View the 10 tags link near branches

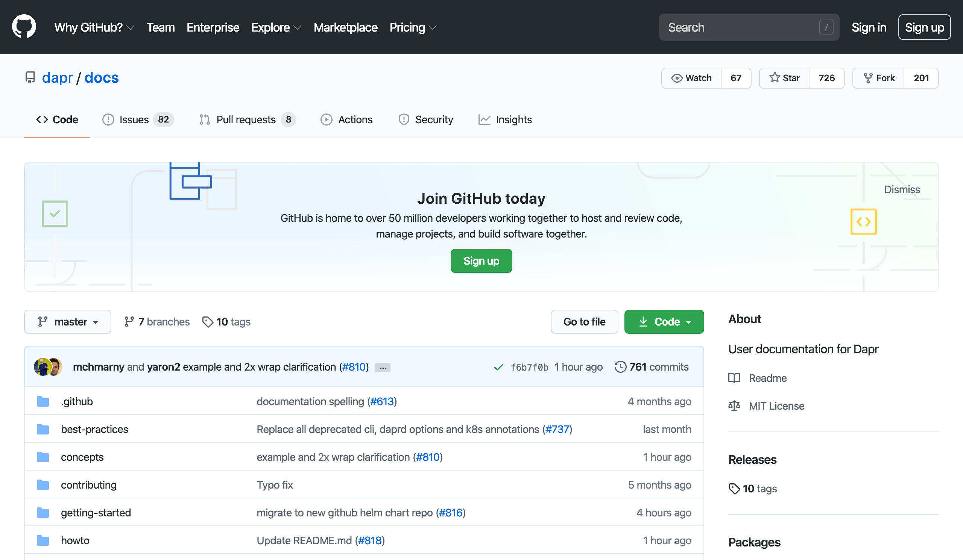click(x=226, y=322)
